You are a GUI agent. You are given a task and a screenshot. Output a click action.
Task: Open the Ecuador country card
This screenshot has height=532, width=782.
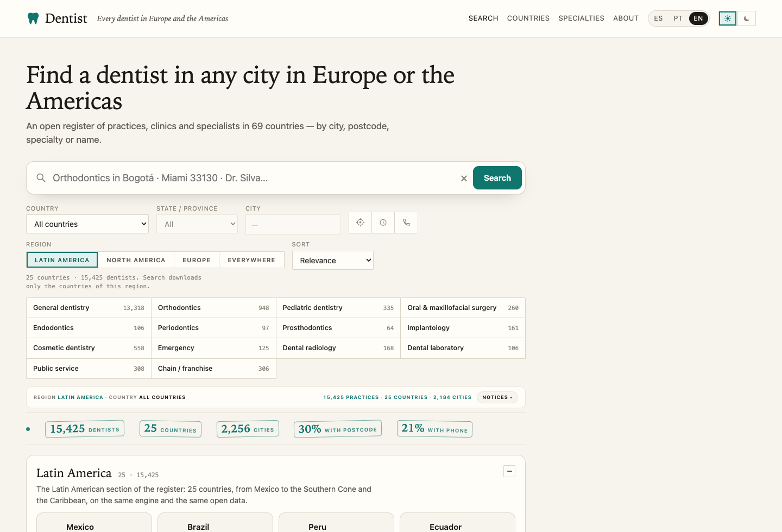tap(457, 523)
